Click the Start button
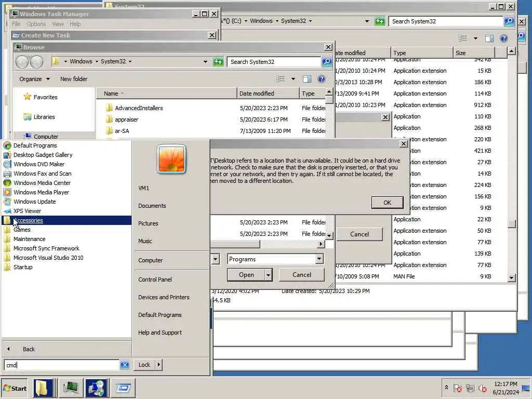Screen dimensions: 532x399 14,388
